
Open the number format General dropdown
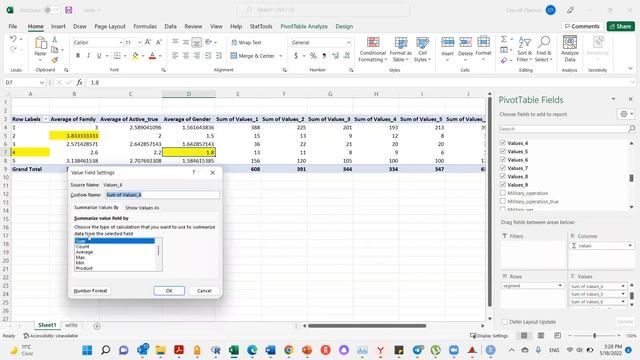348,42
